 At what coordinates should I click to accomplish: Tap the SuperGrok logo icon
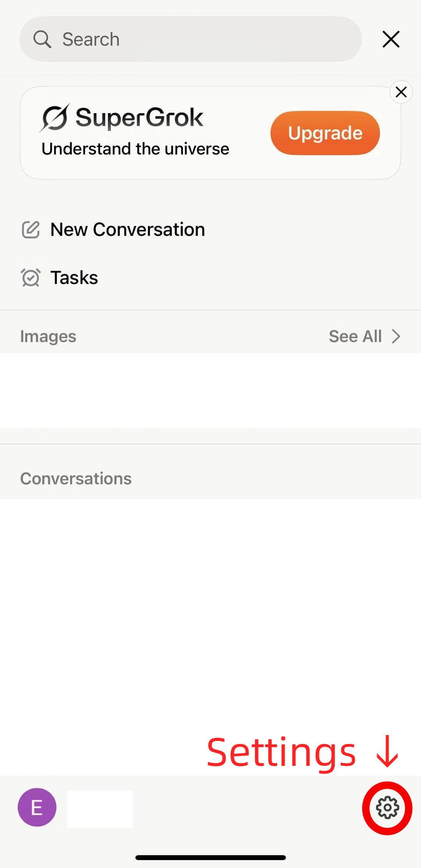(x=55, y=117)
